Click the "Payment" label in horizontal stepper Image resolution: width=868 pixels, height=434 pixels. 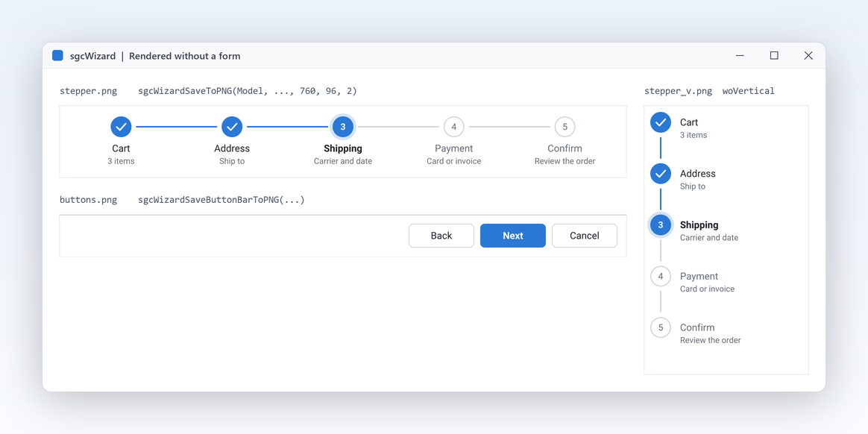click(454, 148)
